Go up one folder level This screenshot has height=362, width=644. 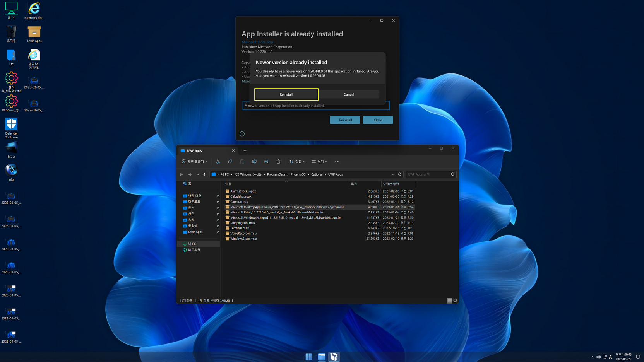coord(204,174)
